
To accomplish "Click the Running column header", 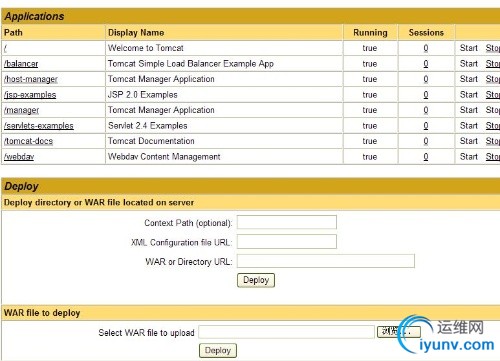I will 370,33.
